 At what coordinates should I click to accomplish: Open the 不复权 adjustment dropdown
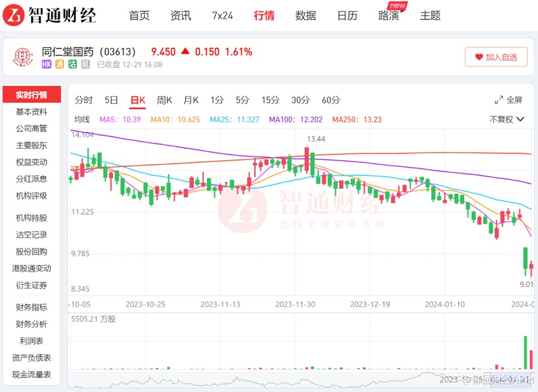(x=507, y=120)
